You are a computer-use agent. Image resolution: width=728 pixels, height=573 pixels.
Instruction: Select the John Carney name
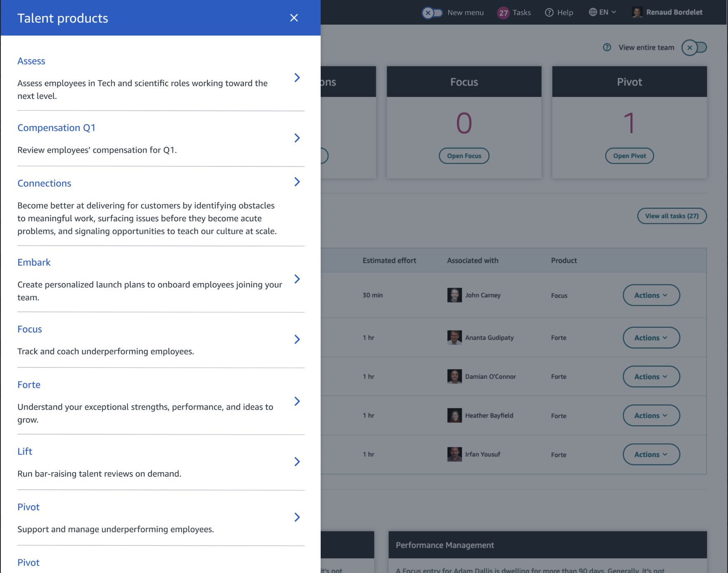(x=483, y=295)
